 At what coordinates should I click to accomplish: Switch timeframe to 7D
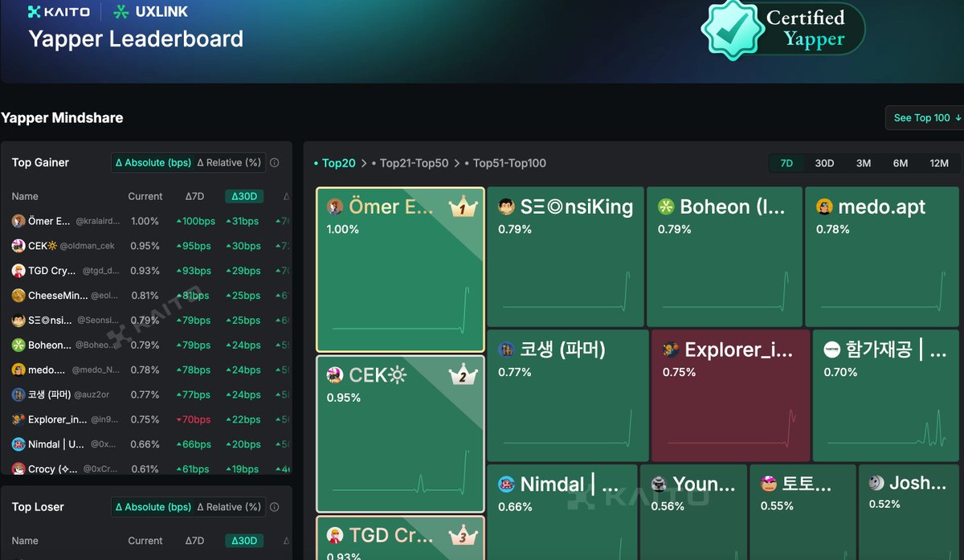tap(786, 163)
